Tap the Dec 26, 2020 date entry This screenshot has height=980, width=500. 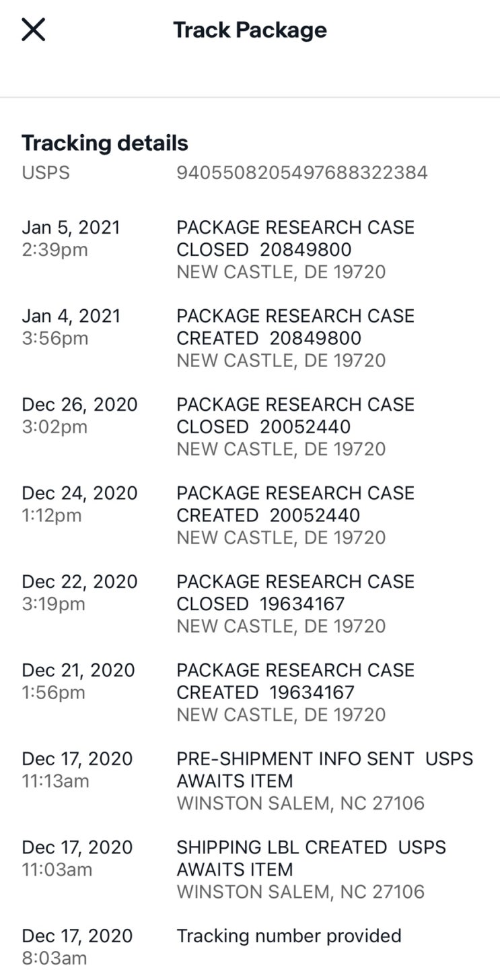[x=79, y=405]
